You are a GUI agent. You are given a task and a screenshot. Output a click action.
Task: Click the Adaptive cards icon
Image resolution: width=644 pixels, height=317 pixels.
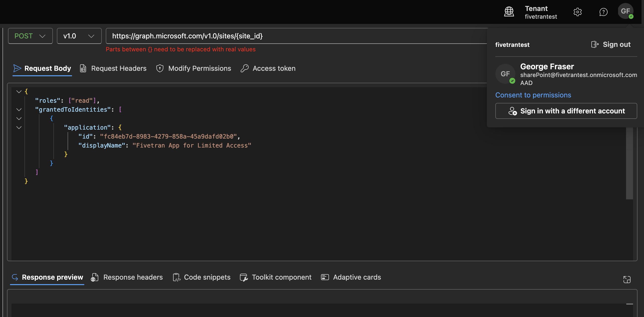click(325, 277)
